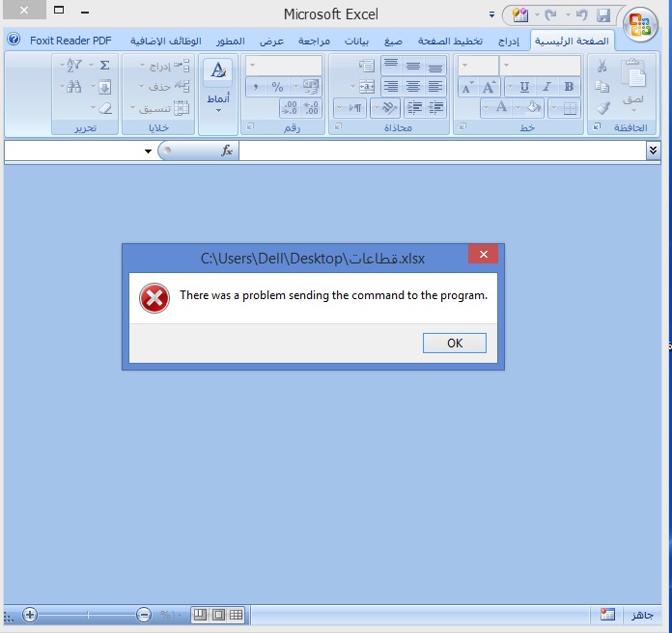Click the Font Color letter A
Image resolution: width=672 pixels, height=633 pixels.
(x=501, y=107)
